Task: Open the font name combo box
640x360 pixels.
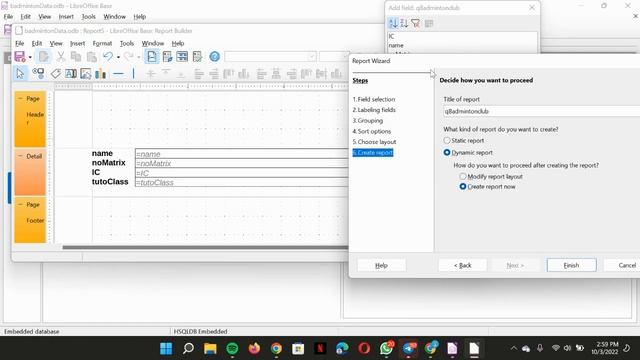Action: 270,56
